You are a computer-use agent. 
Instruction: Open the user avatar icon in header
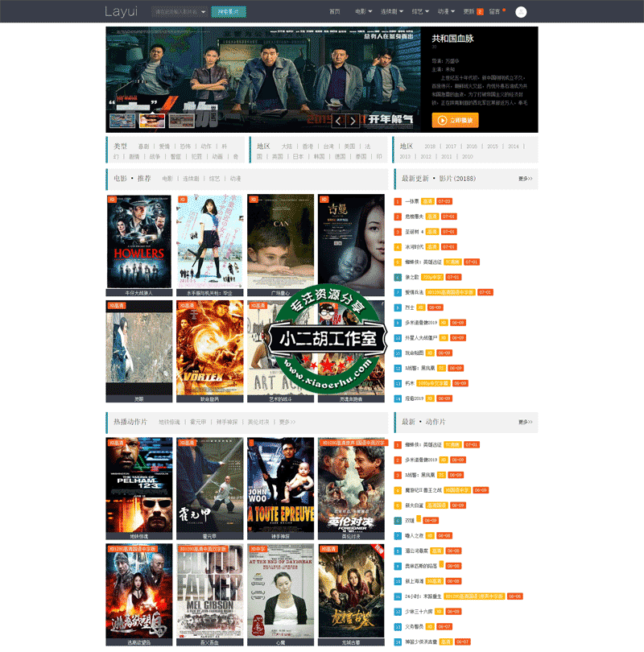tap(521, 12)
